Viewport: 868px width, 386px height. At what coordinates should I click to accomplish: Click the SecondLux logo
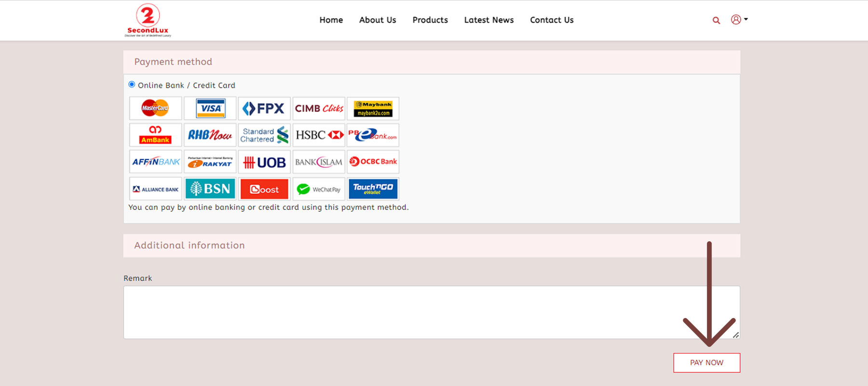(148, 20)
